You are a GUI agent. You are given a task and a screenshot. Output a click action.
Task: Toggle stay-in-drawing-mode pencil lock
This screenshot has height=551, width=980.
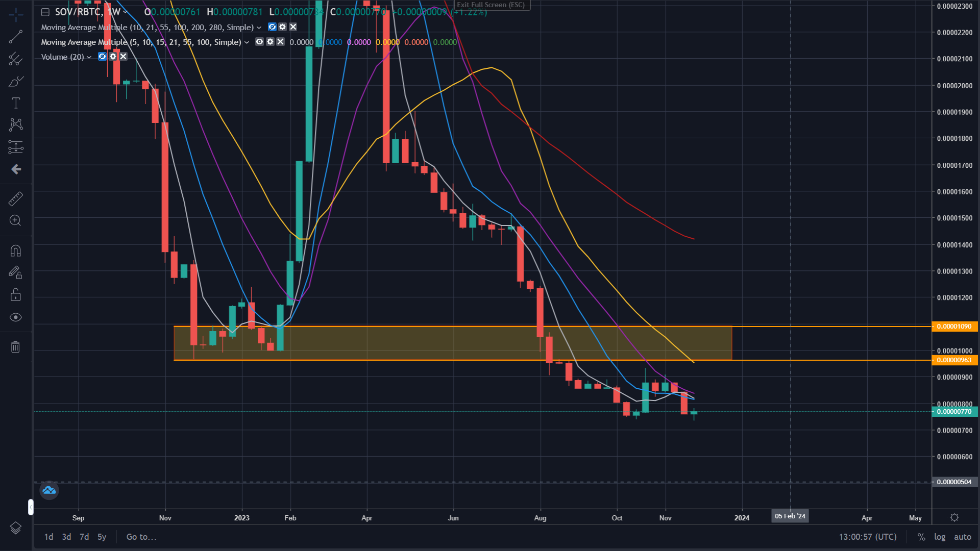16,273
